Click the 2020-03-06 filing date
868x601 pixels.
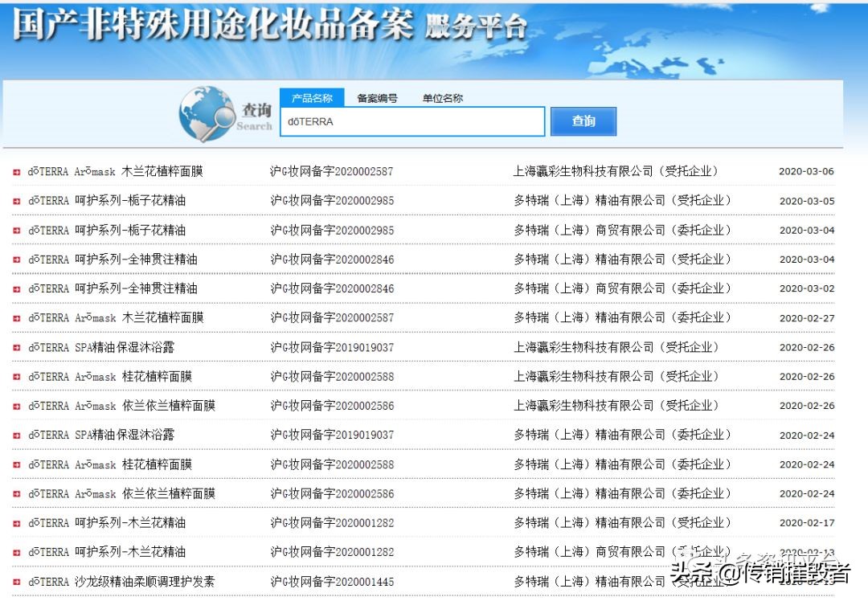coord(806,170)
